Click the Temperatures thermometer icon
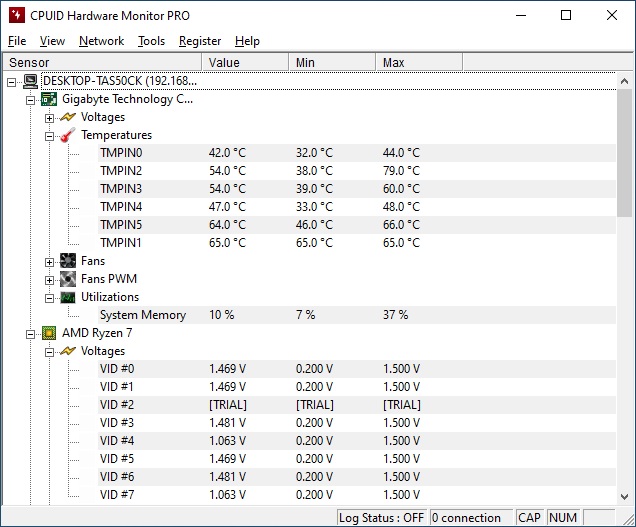The height and width of the screenshot is (527, 636). (68, 135)
